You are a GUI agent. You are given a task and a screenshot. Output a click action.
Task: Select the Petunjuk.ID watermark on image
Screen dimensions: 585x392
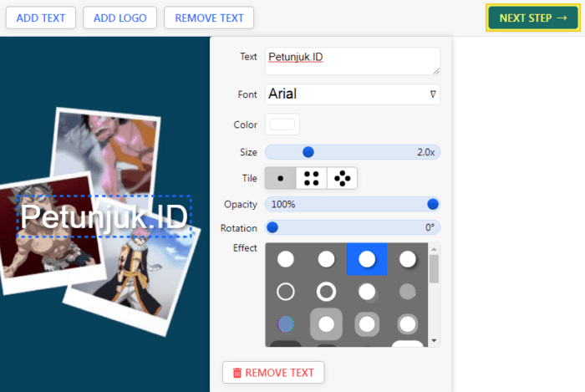(104, 216)
